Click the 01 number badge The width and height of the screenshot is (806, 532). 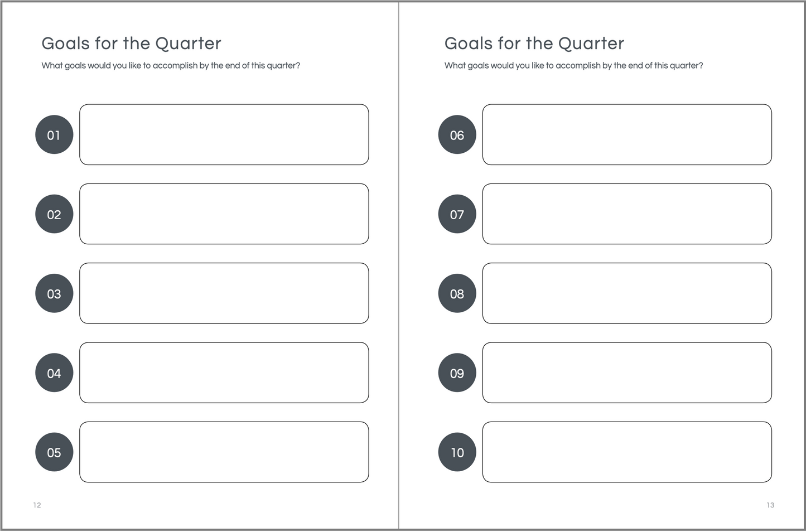54,135
